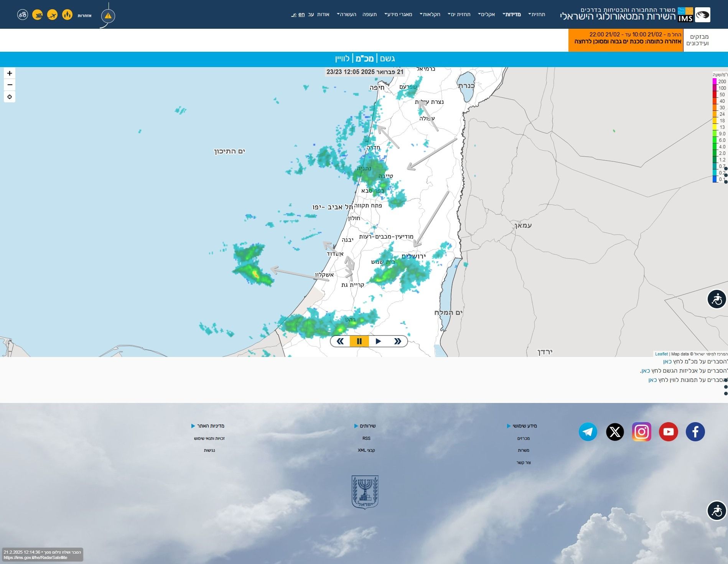Click the תל אביב -יפו map label
This screenshot has width=728, height=564.
click(x=333, y=207)
